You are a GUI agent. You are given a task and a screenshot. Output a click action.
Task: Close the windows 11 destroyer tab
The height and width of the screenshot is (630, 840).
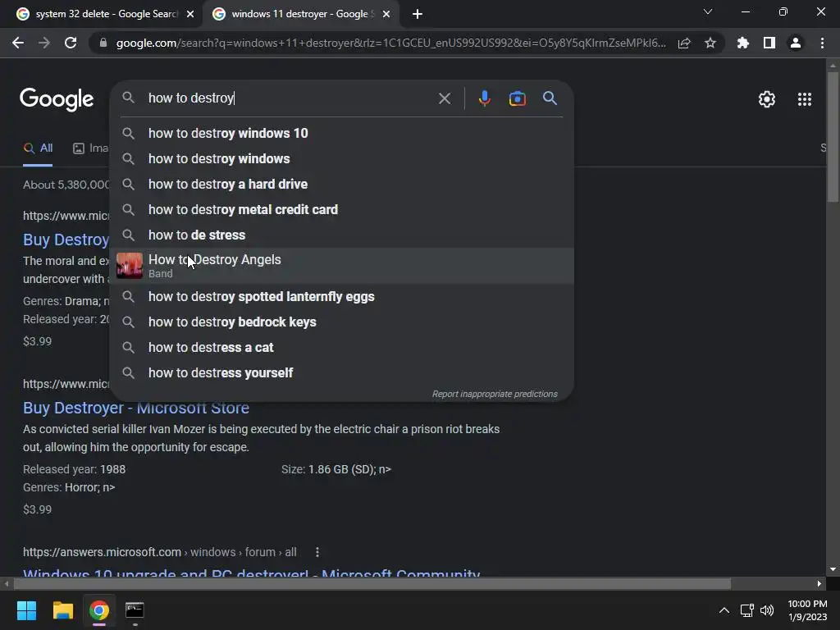pos(386,14)
